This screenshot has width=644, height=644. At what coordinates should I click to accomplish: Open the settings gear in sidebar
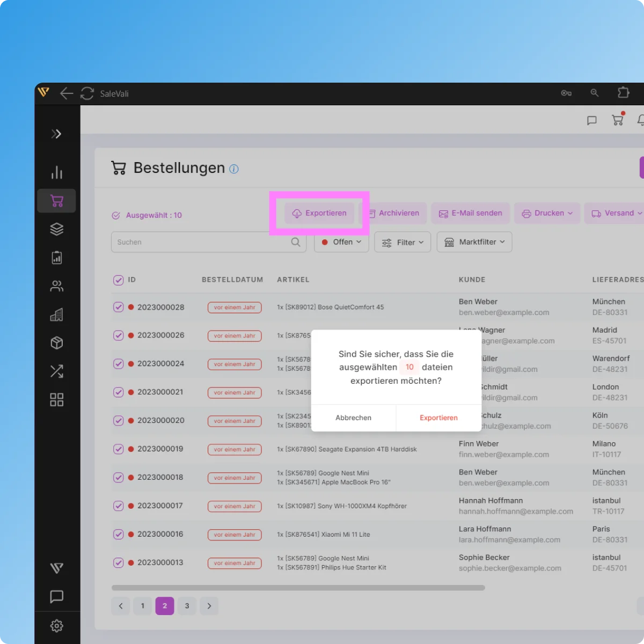coord(56,626)
